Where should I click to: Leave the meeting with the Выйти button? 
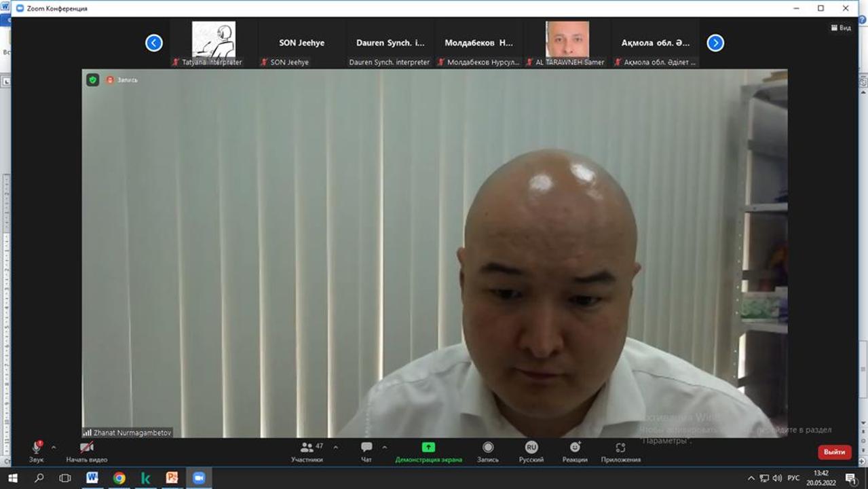coord(835,452)
